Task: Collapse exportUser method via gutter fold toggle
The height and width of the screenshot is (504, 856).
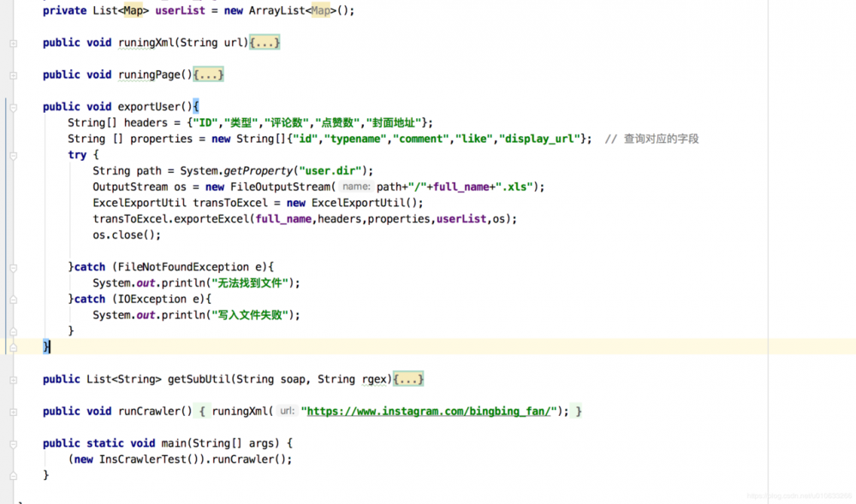Action: pos(13,108)
